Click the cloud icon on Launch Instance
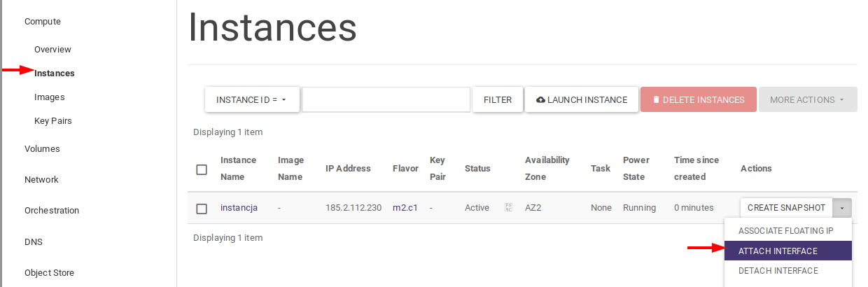The height and width of the screenshot is (287, 868). click(540, 100)
